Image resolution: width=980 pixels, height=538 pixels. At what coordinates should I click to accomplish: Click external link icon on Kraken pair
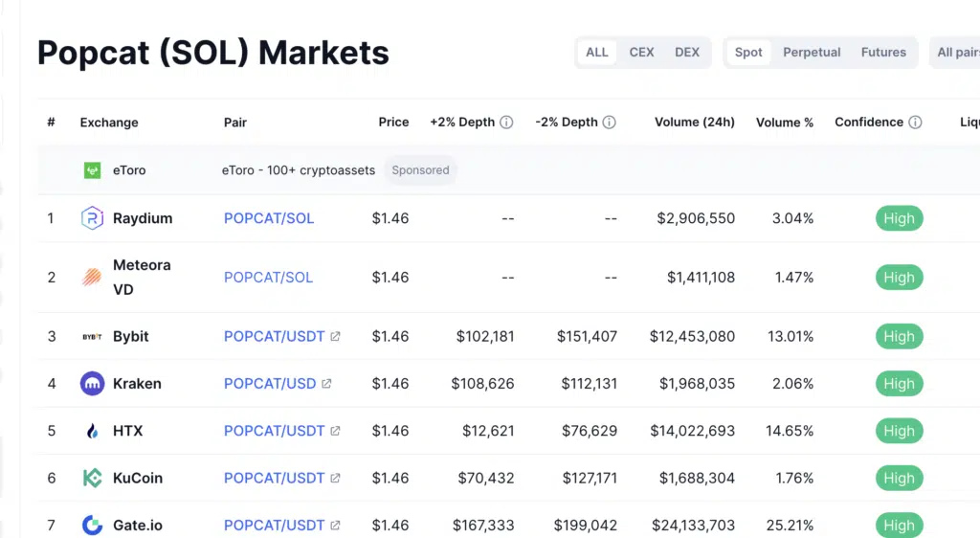click(326, 383)
